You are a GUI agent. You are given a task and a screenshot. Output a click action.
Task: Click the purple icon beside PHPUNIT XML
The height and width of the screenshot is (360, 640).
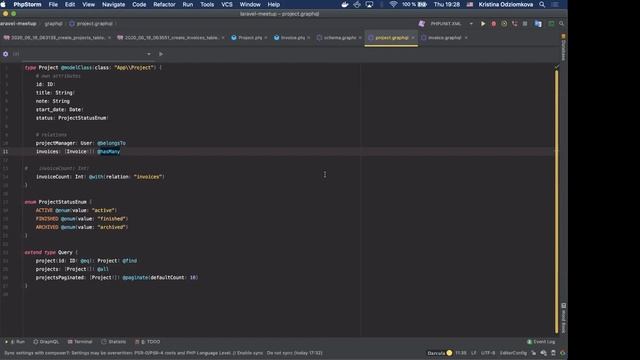tap(422, 24)
